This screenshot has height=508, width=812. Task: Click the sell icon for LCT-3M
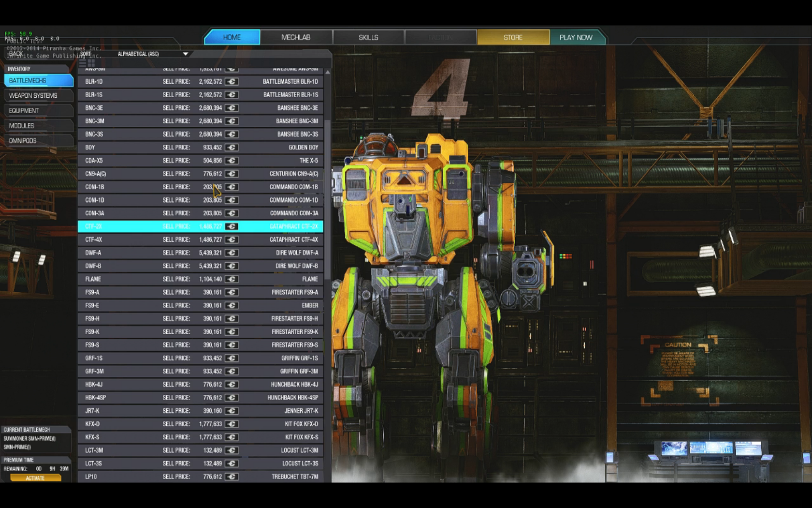pos(232,450)
